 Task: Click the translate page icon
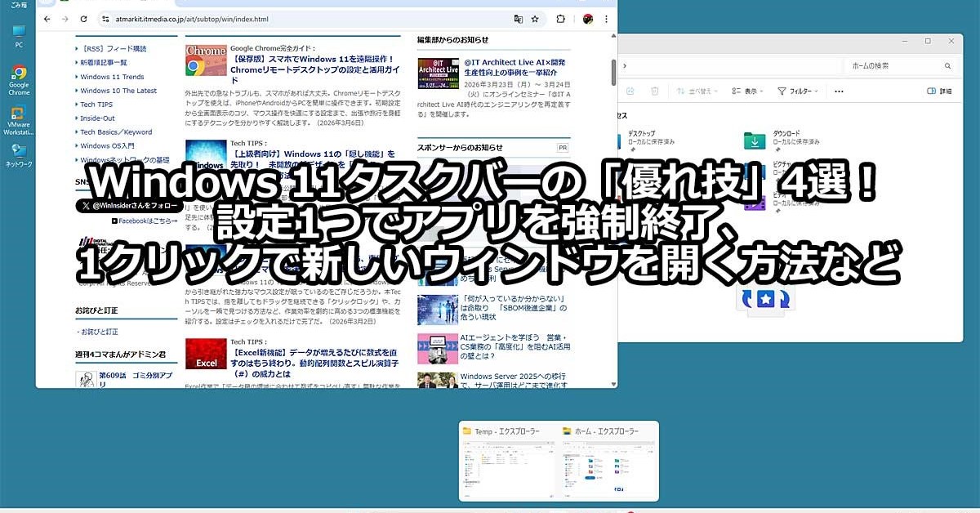pos(518,19)
